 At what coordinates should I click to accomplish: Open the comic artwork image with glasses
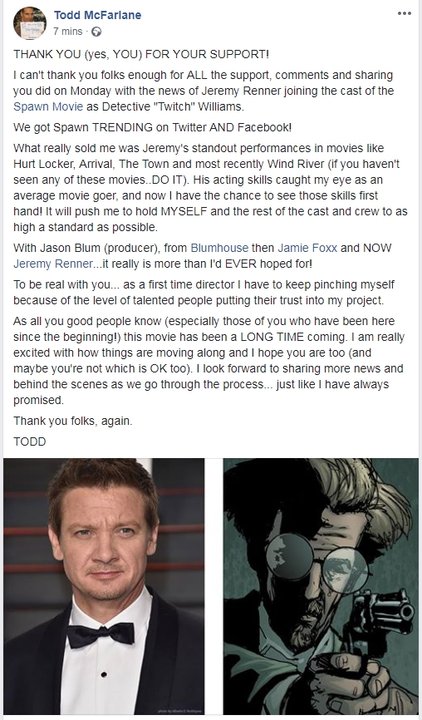tap(321, 586)
